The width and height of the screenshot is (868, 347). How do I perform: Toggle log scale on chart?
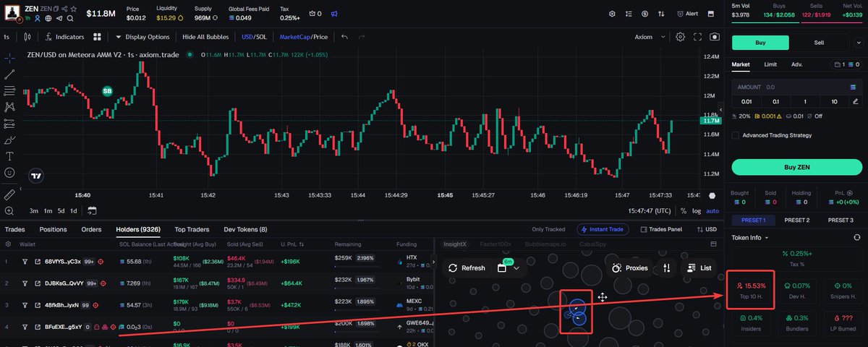pyautogui.click(x=697, y=211)
